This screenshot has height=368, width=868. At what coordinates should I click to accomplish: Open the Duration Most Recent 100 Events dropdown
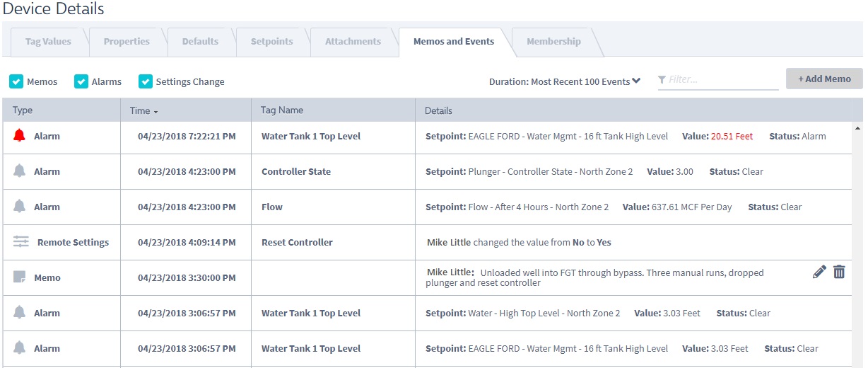565,81
